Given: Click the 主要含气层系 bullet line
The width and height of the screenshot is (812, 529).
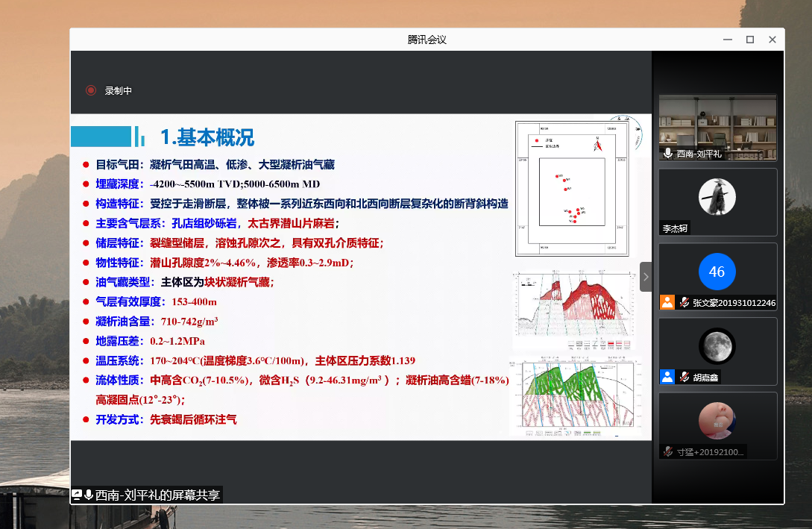Looking at the screenshot, I should click(218, 223).
